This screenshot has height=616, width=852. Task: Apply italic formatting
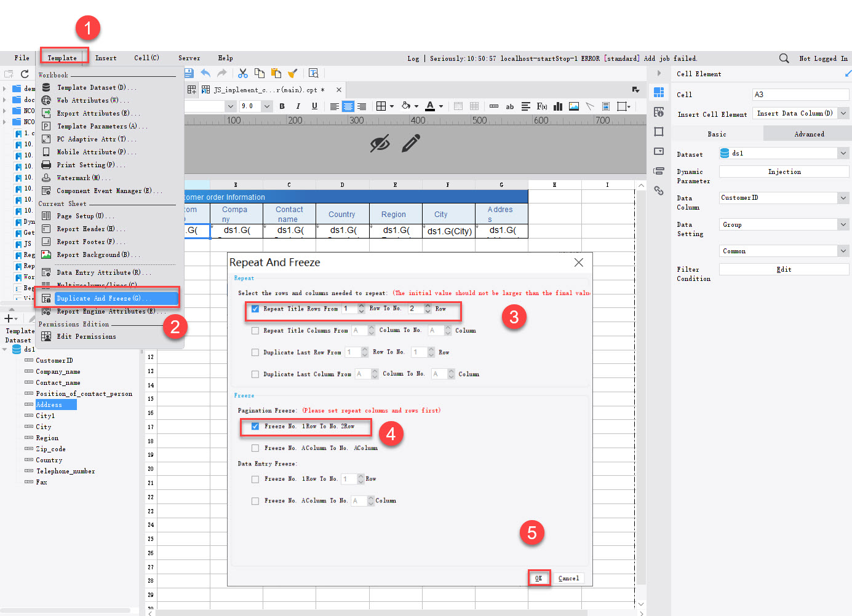pyautogui.click(x=298, y=106)
